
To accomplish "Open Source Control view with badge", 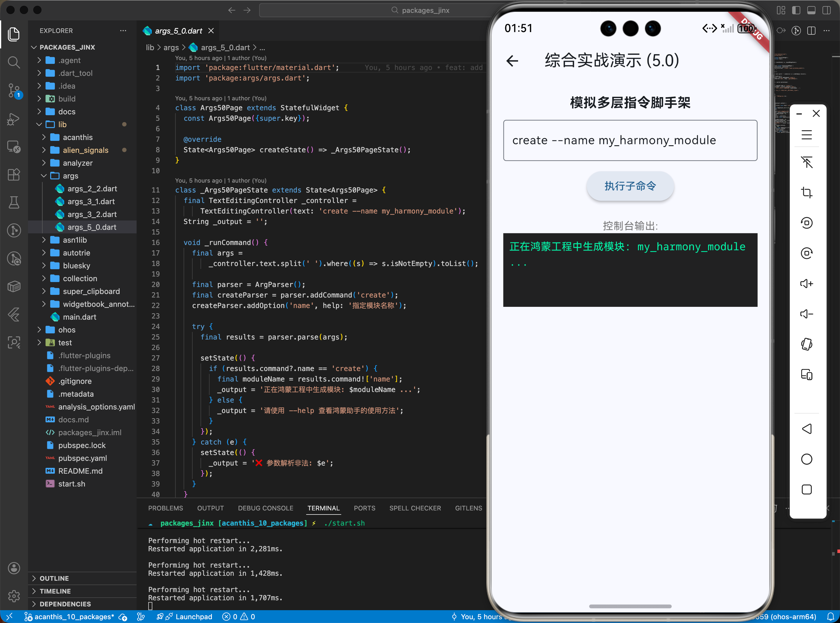I will 14,91.
